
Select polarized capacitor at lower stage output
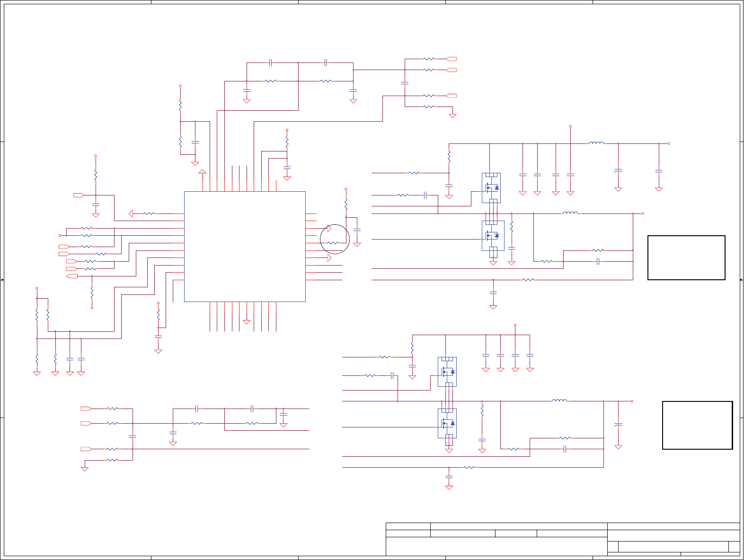pyautogui.click(x=618, y=425)
